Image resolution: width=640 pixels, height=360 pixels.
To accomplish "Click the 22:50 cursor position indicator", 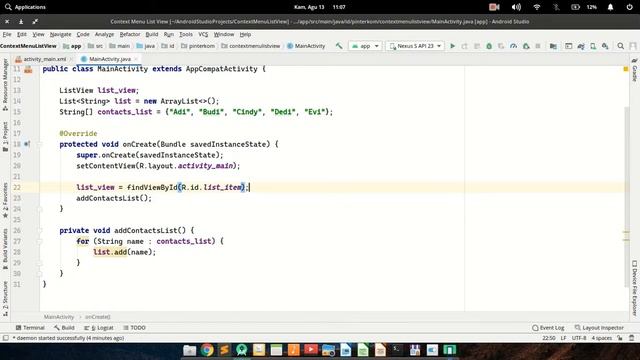I will click(549, 338).
